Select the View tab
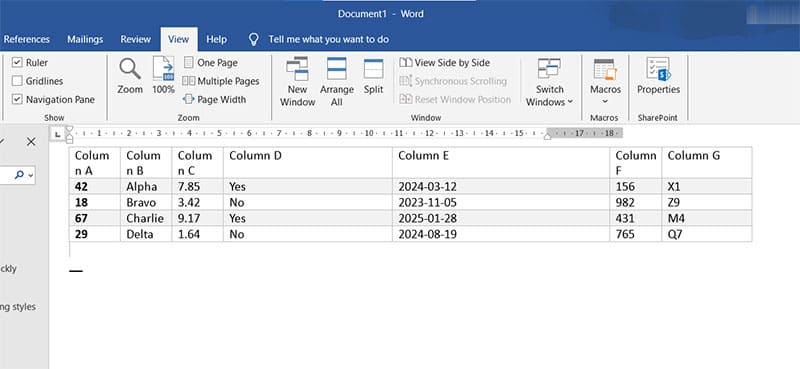The width and height of the screenshot is (800, 369). (179, 39)
